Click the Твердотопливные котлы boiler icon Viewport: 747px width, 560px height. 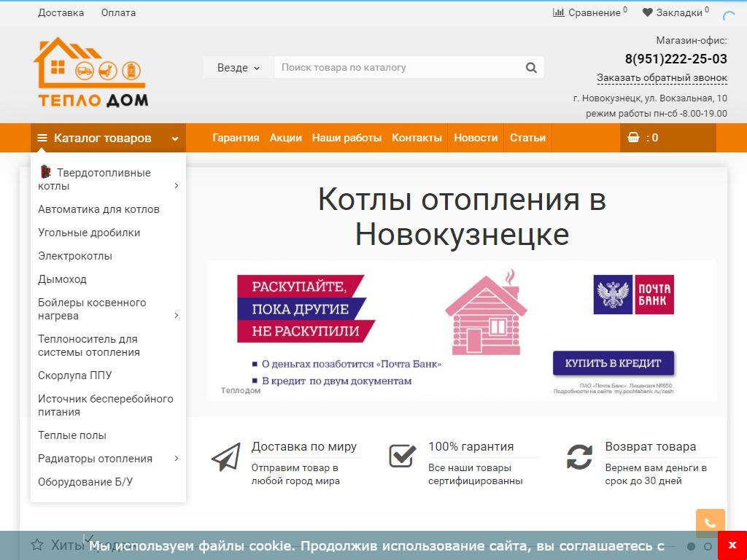[x=46, y=172]
